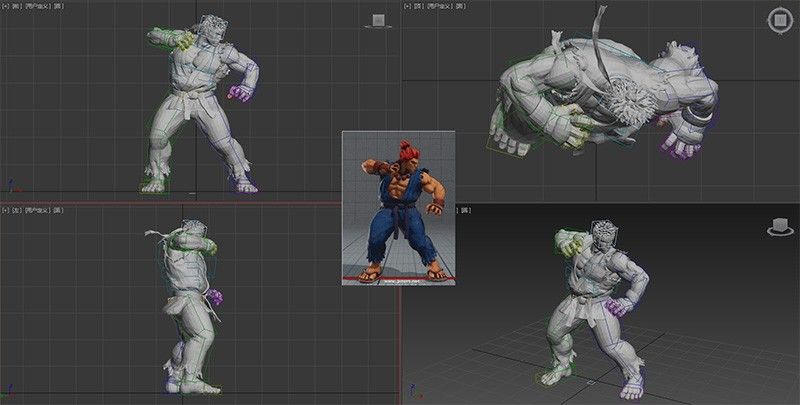Open the [+] menu of side-view viewport
800x405 pixels.
click(6, 210)
